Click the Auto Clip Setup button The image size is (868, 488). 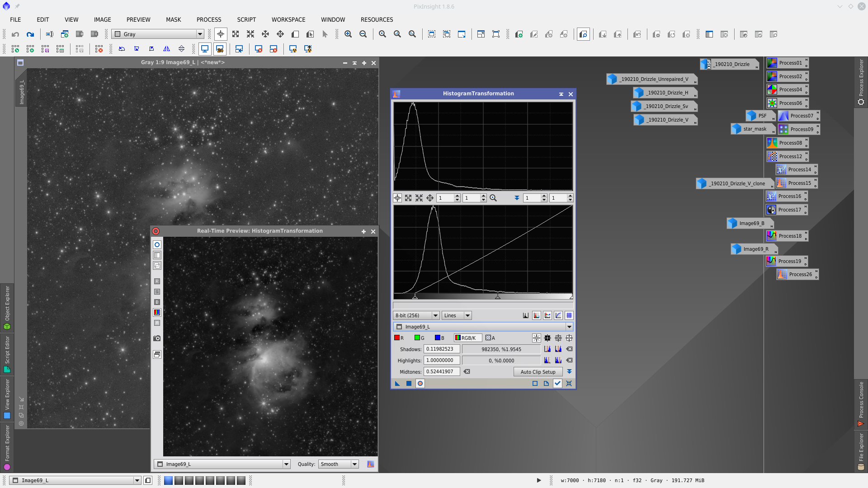pyautogui.click(x=538, y=372)
